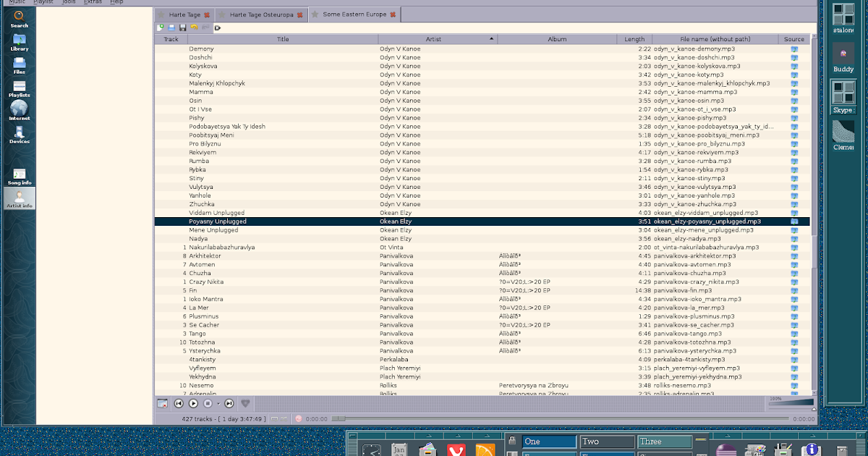Open the Files browser in the sidebar
The width and height of the screenshot is (868, 456).
(18, 65)
